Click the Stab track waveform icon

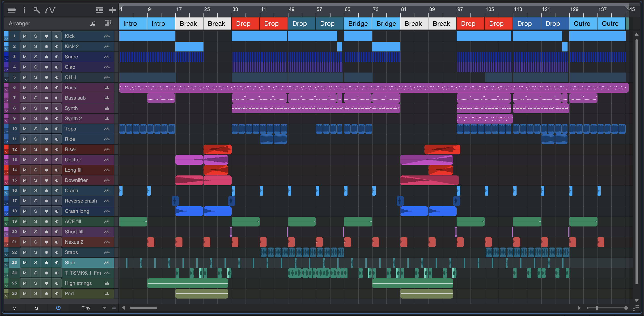pos(107,263)
